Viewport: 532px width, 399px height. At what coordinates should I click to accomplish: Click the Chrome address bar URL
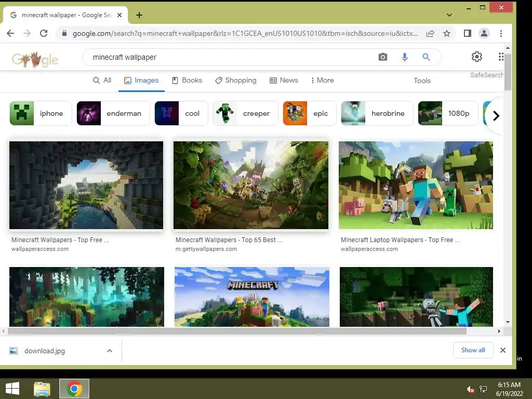pos(245,33)
